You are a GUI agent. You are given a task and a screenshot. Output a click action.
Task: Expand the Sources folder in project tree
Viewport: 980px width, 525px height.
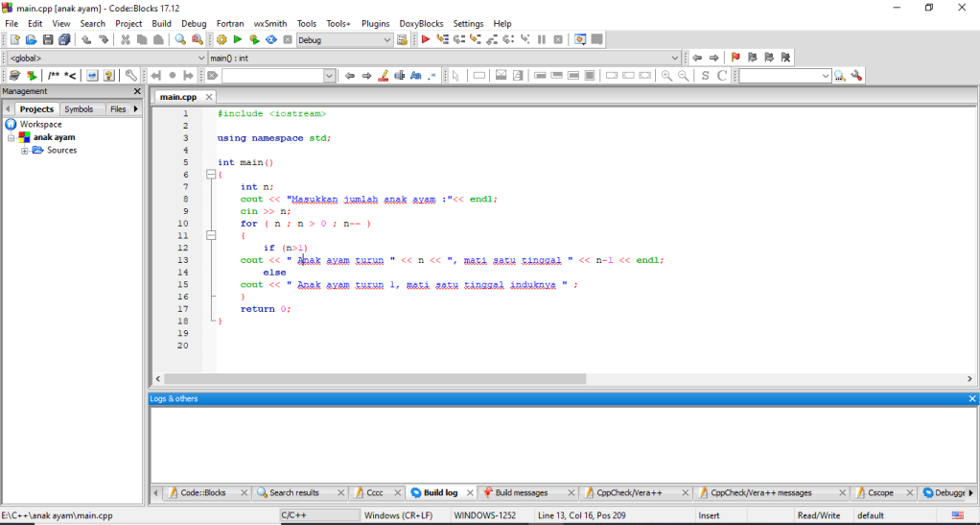tap(25, 151)
